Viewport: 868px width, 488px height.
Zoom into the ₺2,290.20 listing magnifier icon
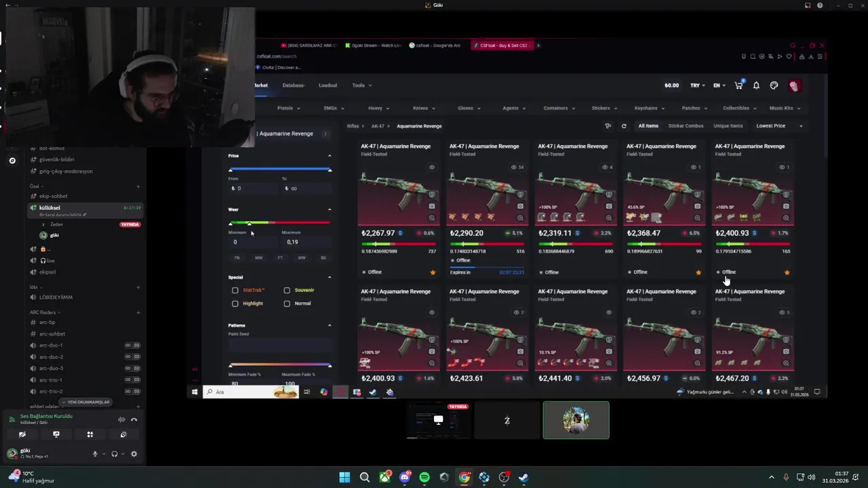pyautogui.click(x=520, y=218)
